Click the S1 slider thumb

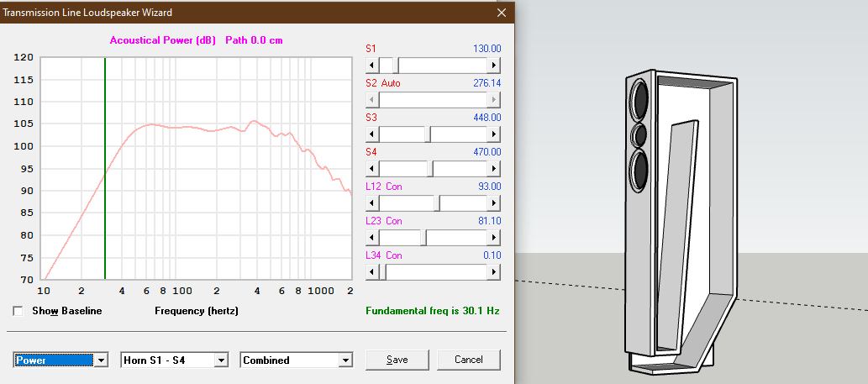[397, 66]
